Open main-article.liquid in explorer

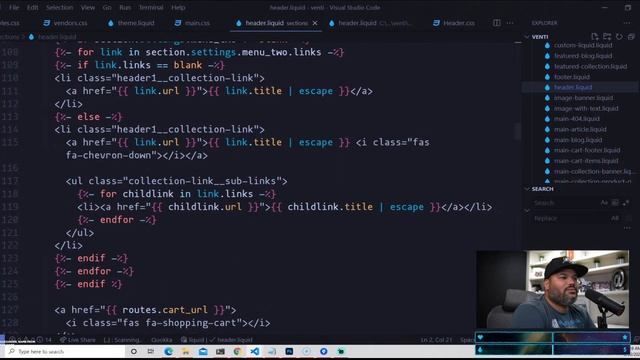(580, 129)
